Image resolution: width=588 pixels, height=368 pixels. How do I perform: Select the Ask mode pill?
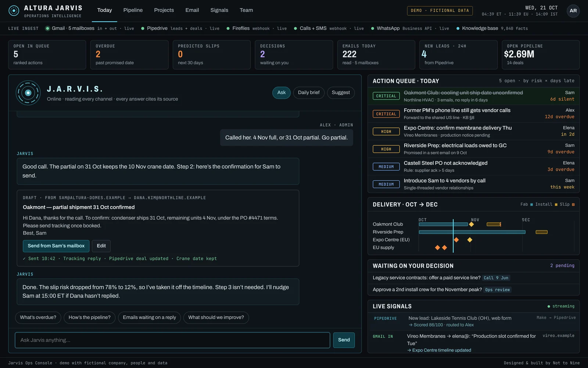[282, 93]
